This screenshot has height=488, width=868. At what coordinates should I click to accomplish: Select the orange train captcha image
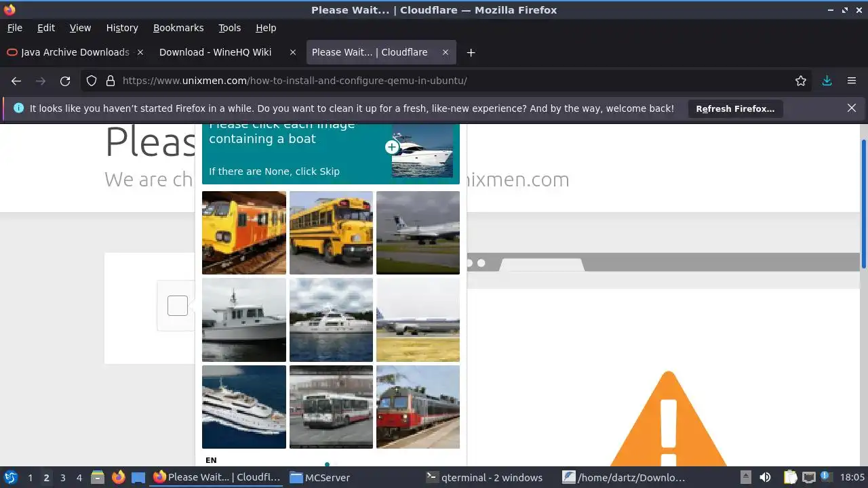click(x=244, y=232)
